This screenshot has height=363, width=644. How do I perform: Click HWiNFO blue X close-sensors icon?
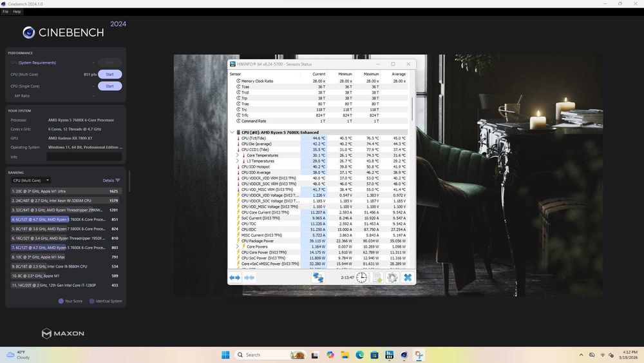pyautogui.click(x=408, y=277)
